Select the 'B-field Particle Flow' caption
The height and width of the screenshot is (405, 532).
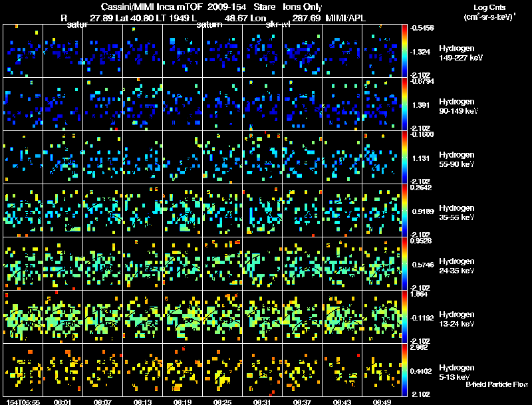[497, 384]
